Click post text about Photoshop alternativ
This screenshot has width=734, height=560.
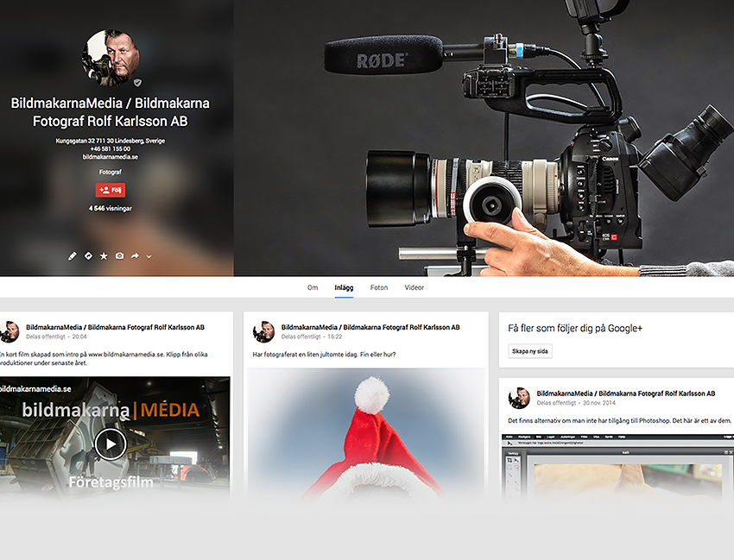[620, 420]
